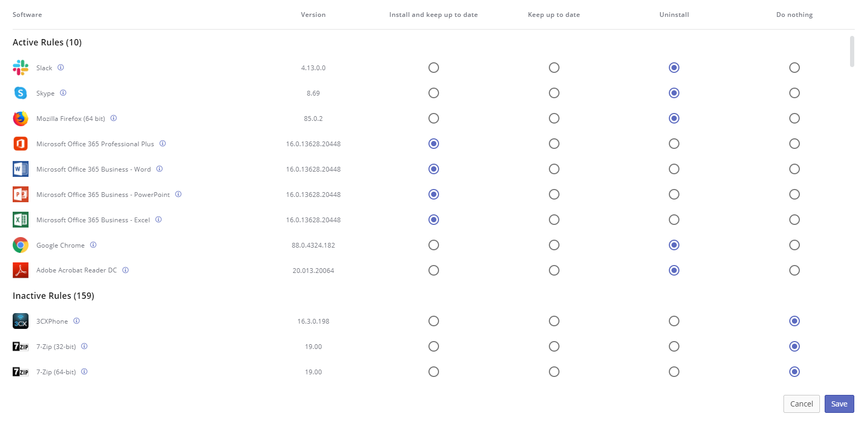Set Adobe Acrobat Reader DC to Keep up to date
The height and width of the screenshot is (425, 868).
click(x=554, y=270)
